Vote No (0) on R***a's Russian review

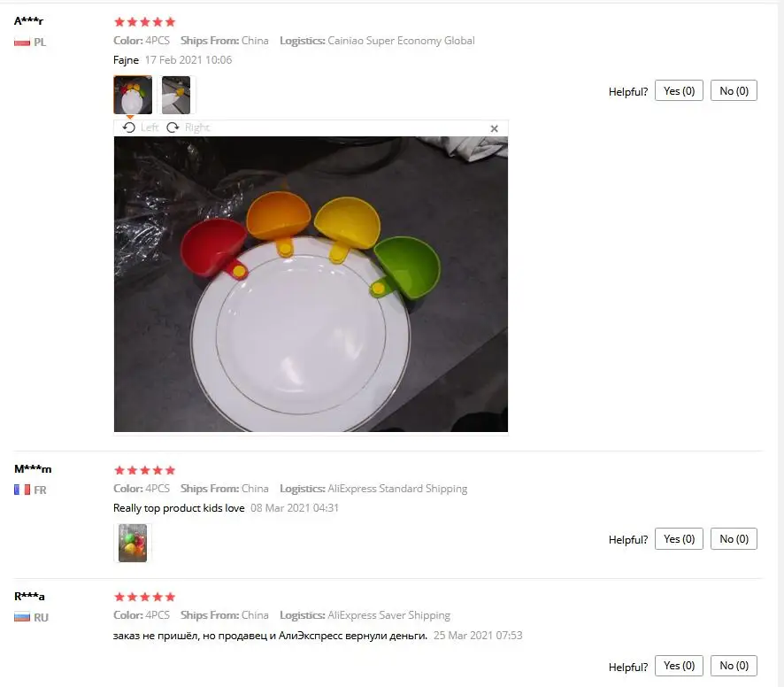(734, 666)
